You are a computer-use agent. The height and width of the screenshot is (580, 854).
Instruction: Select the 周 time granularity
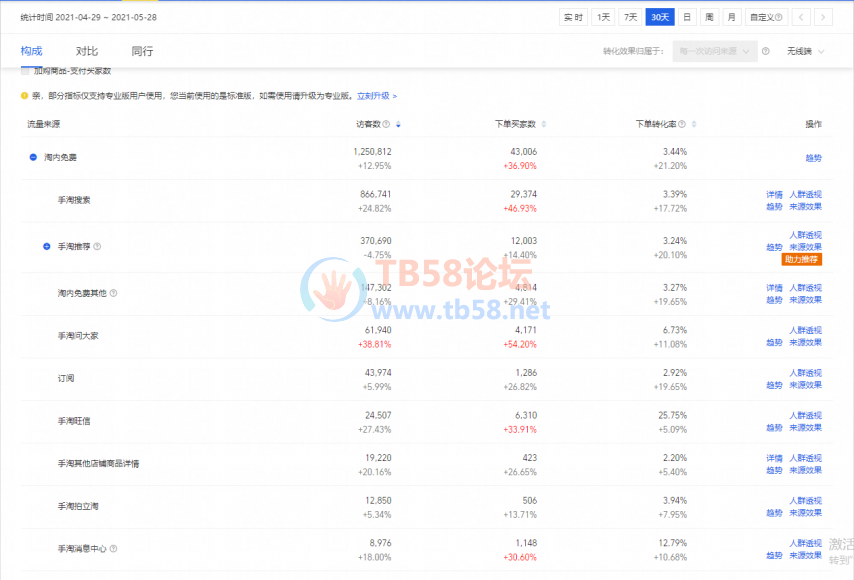click(709, 17)
